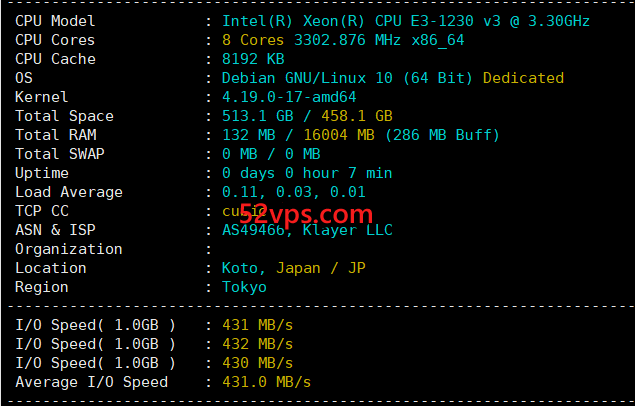Click the Location label

coord(51,268)
